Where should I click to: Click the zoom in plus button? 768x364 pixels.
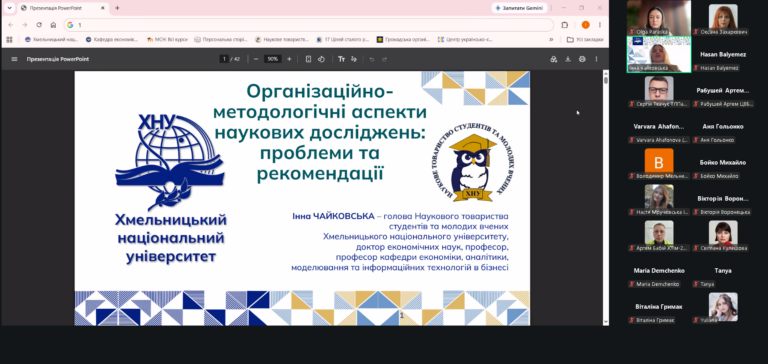pyautogui.click(x=289, y=59)
